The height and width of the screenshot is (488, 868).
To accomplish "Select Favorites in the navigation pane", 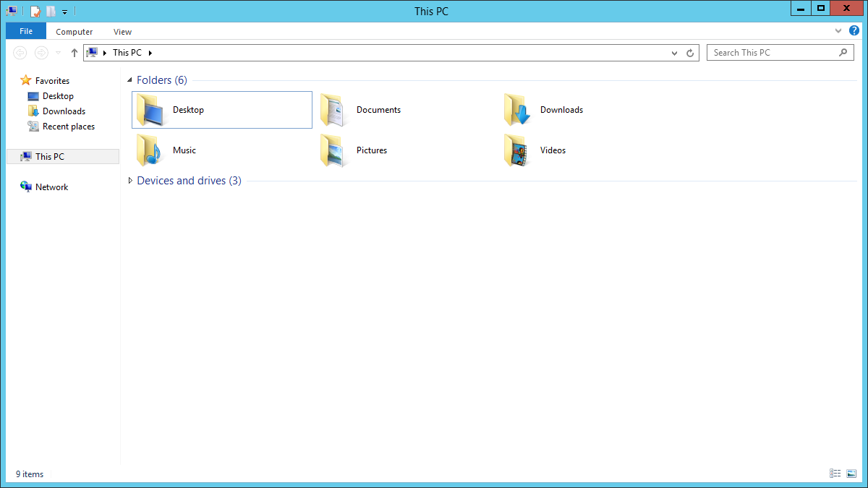I will click(52, 81).
